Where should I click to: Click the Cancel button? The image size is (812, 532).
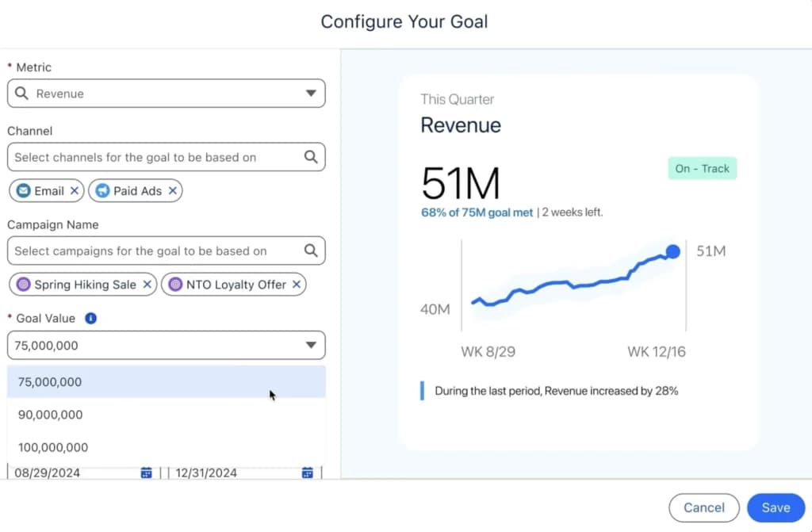coord(704,507)
